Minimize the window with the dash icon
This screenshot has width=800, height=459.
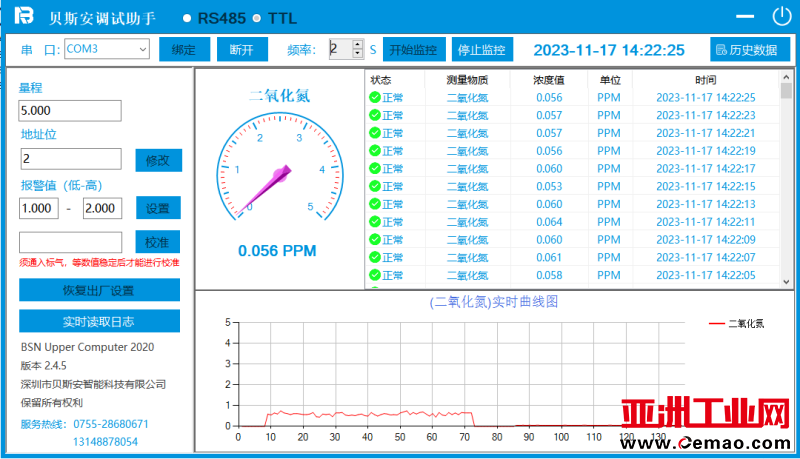pyautogui.click(x=745, y=16)
